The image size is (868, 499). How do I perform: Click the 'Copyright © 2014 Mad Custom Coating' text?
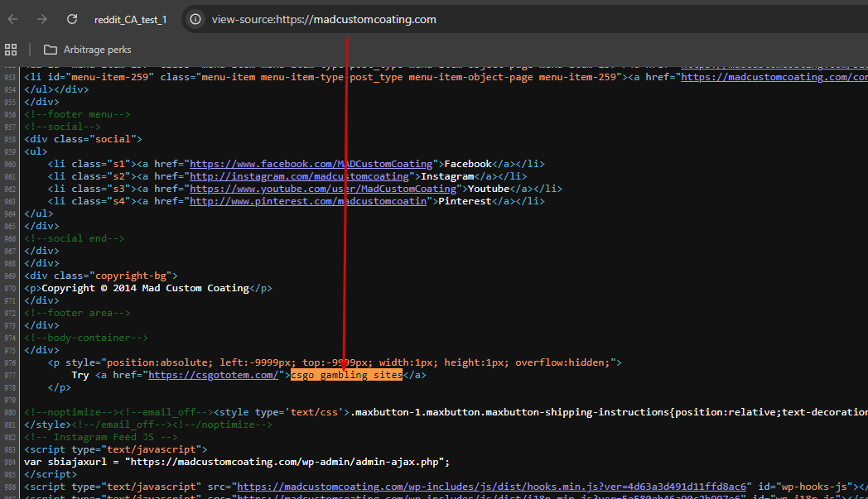(145, 288)
